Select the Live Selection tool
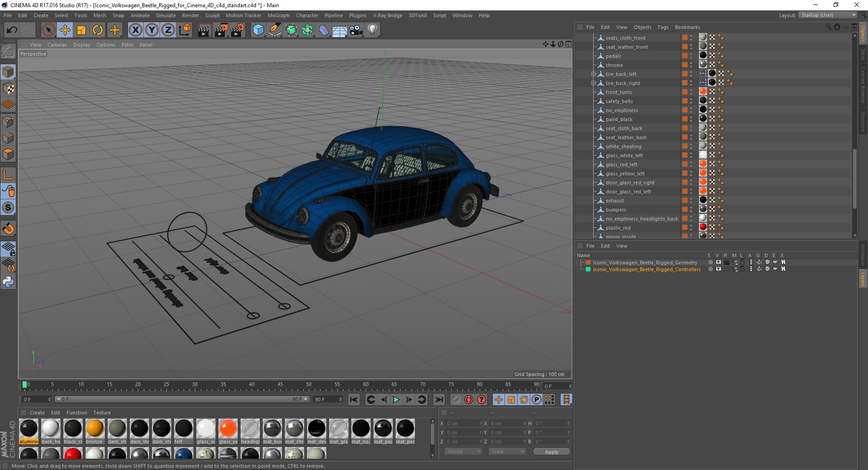Screen dimensions: 868x470 [48, 30]
